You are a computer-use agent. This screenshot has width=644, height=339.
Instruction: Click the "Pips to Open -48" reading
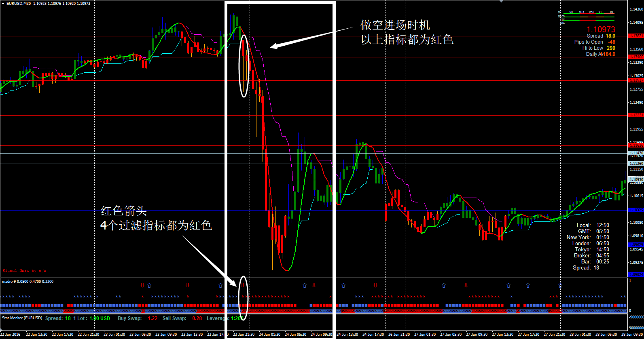point(595,42)
